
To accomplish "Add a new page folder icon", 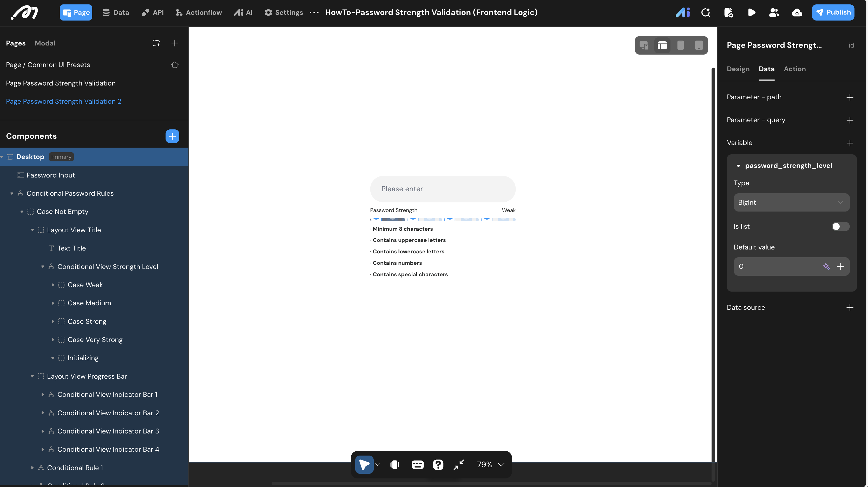I will tap(156, 43).
